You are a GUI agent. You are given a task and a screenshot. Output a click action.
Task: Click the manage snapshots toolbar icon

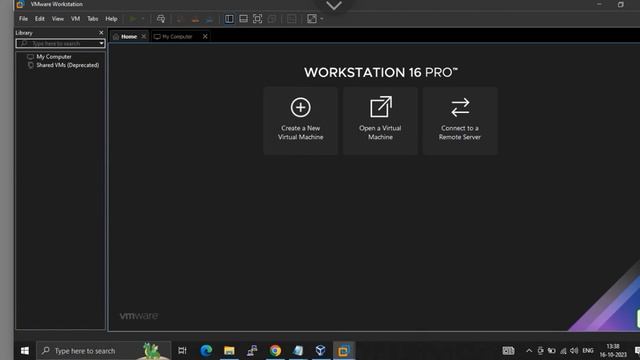tap(209, 19)
